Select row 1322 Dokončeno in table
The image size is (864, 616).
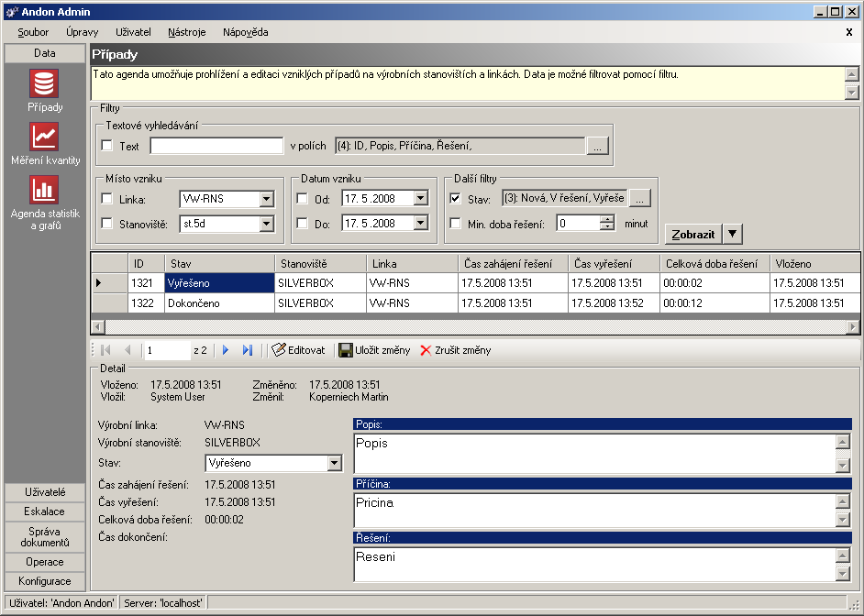point(218,303)
